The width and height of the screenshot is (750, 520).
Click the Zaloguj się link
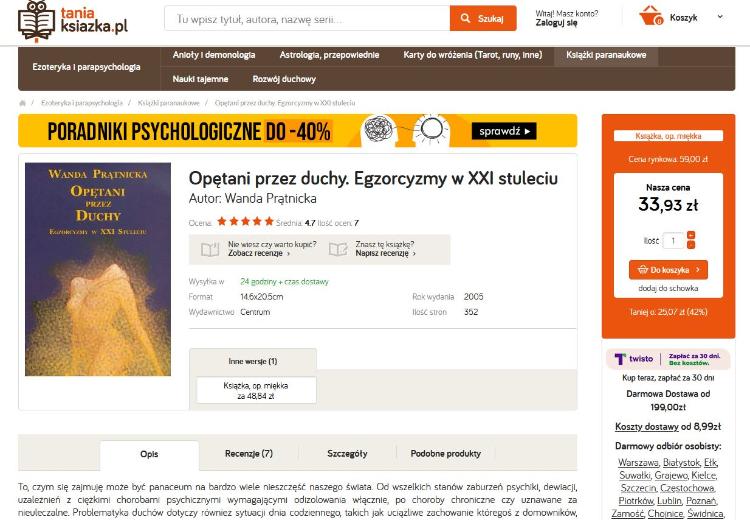pos(556,22)
